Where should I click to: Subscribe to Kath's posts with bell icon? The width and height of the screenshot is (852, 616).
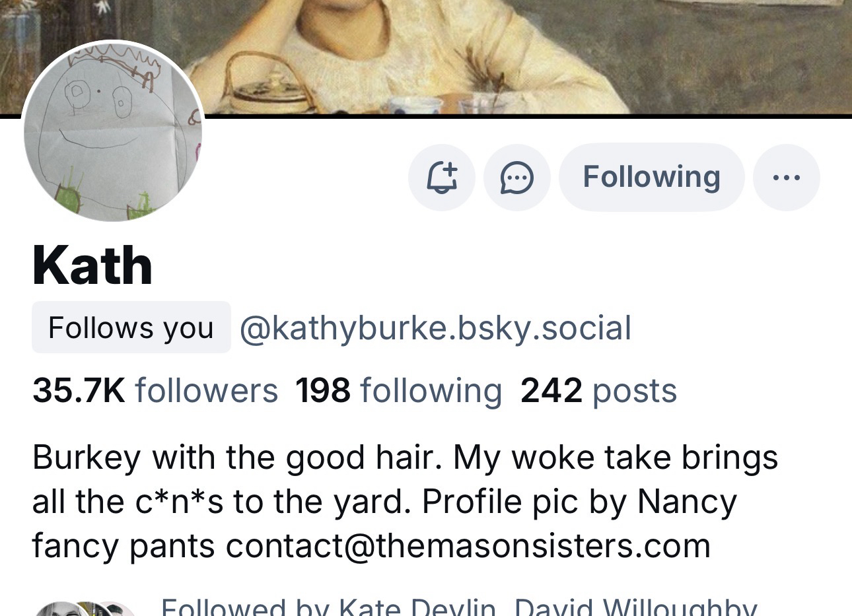coord(442,178)
